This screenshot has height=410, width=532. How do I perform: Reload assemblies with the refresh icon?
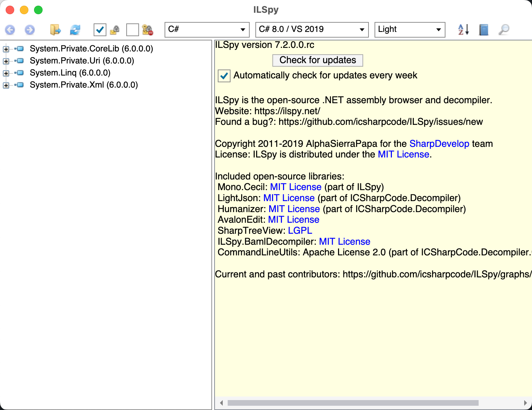[x=75, y=30]
